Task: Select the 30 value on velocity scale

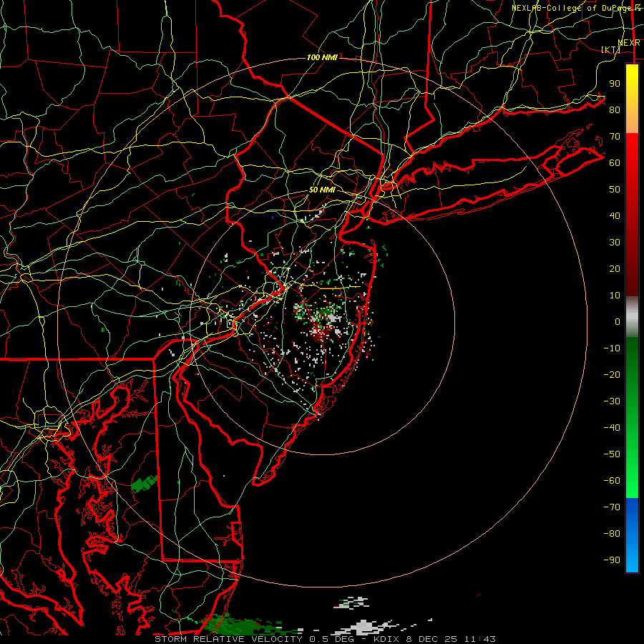Action: point(615,243)
